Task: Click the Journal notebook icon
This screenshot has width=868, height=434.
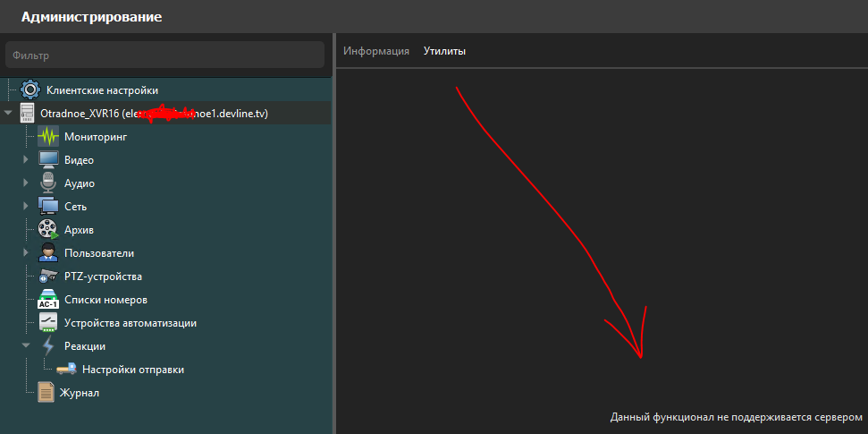Action: (x=46, y=393)
